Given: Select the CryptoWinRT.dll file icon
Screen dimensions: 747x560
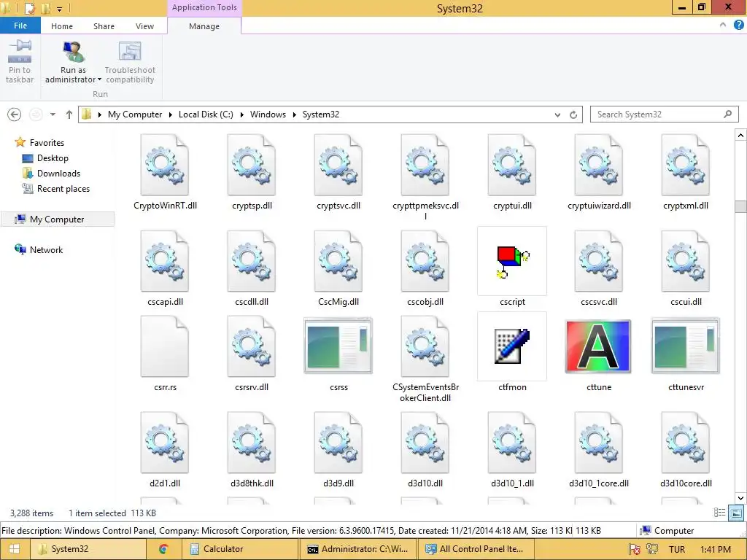Looking at the screenshot, I should [x=165, y=165].
